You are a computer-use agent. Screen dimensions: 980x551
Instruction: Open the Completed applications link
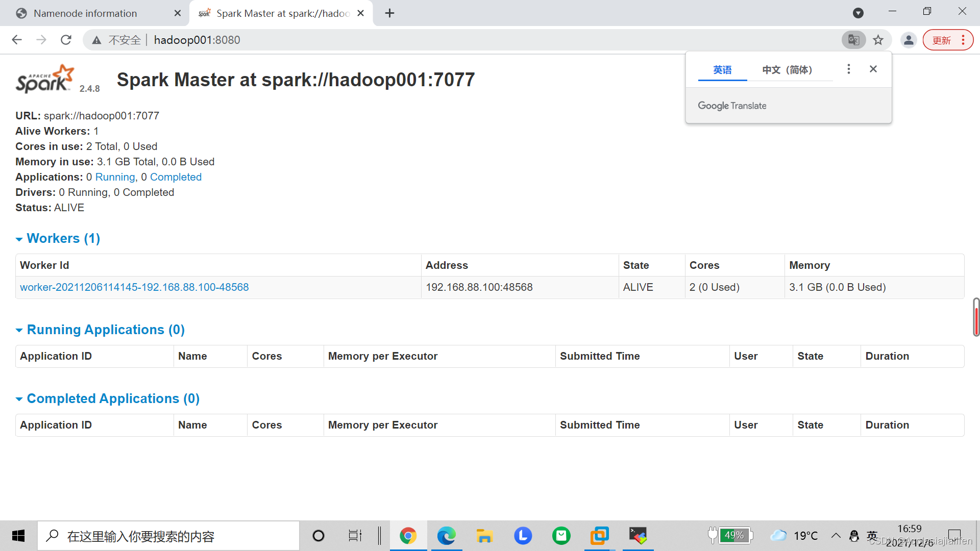176,177
